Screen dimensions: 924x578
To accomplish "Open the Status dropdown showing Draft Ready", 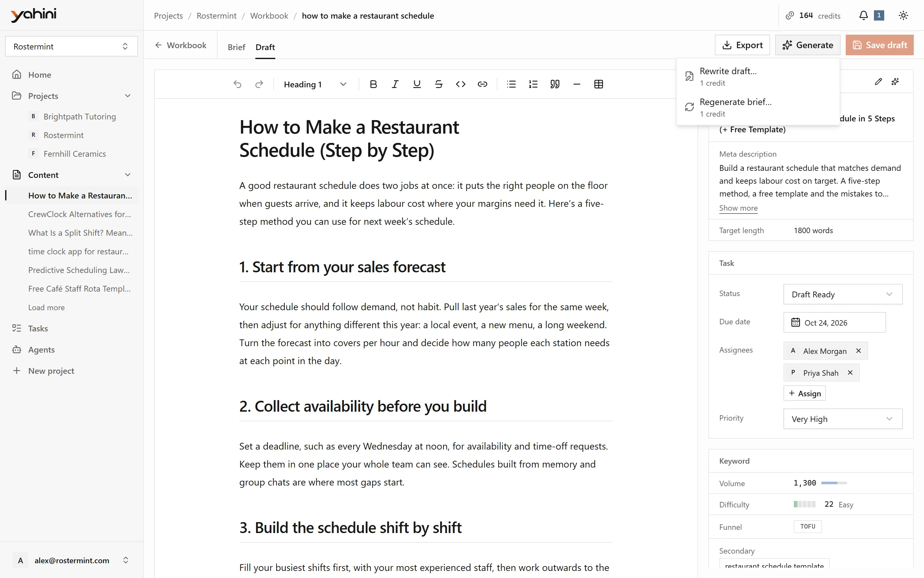I will coord(843,294).
